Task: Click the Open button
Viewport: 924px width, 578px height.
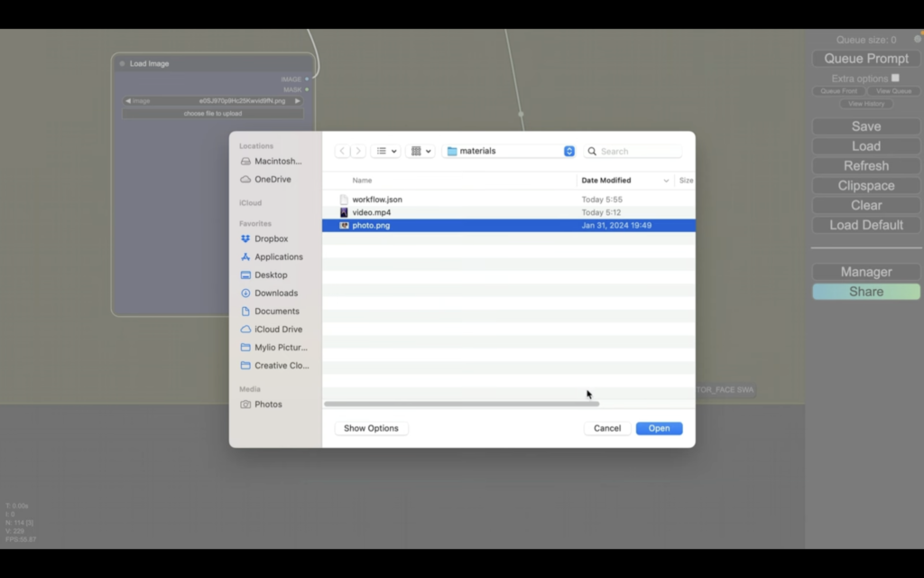Action: [x=659, y=428]
